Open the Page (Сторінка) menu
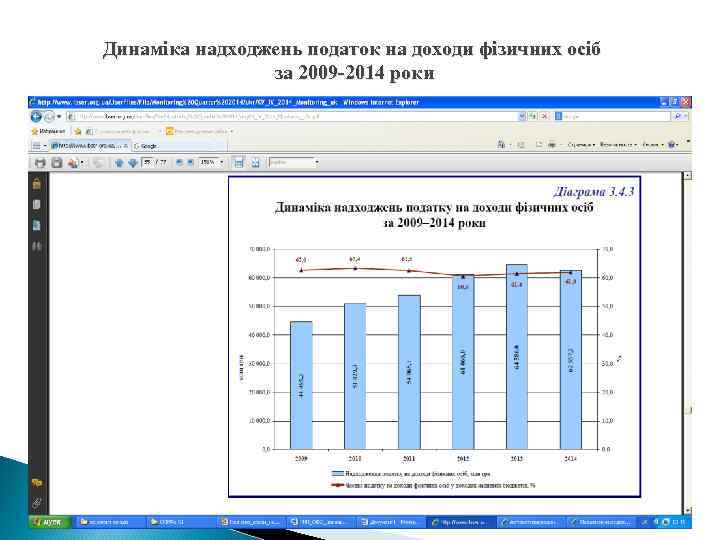 pyautogui.click(x=581, y=145)
